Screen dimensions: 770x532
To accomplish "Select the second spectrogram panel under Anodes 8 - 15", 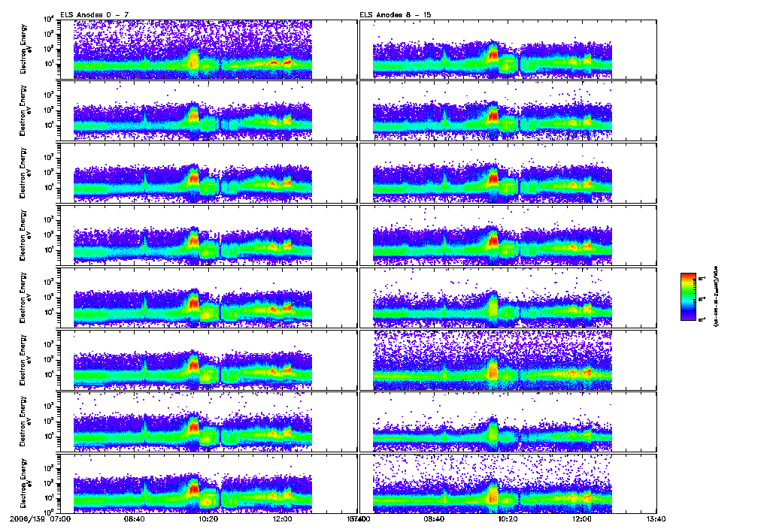I will (508, 111).
